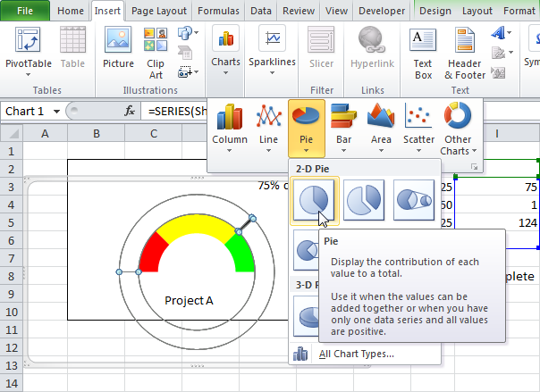
Task: Expand the Scatter chart options
Action: pyautogui.click(x=418, y=125)
